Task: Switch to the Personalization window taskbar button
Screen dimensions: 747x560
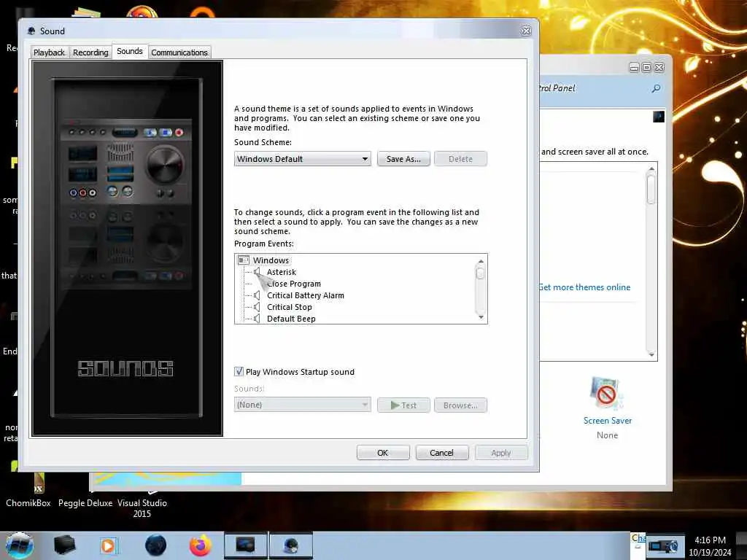Action: 246,545
